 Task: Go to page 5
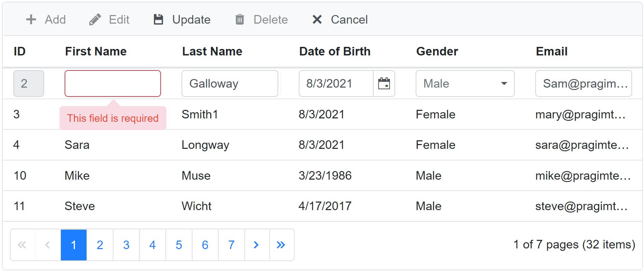coord(178,245)
